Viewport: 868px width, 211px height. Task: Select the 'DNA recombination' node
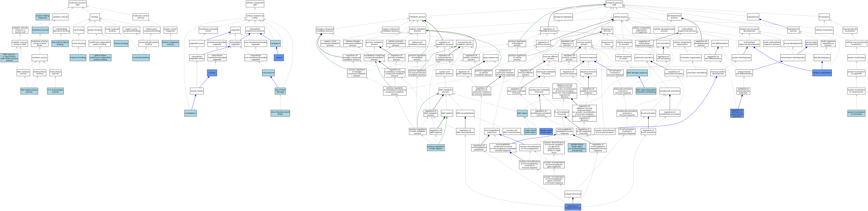click(465, 113)
